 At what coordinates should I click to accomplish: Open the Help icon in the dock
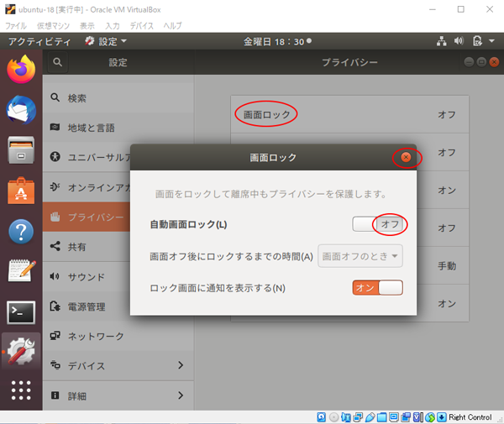coord(21,231)
